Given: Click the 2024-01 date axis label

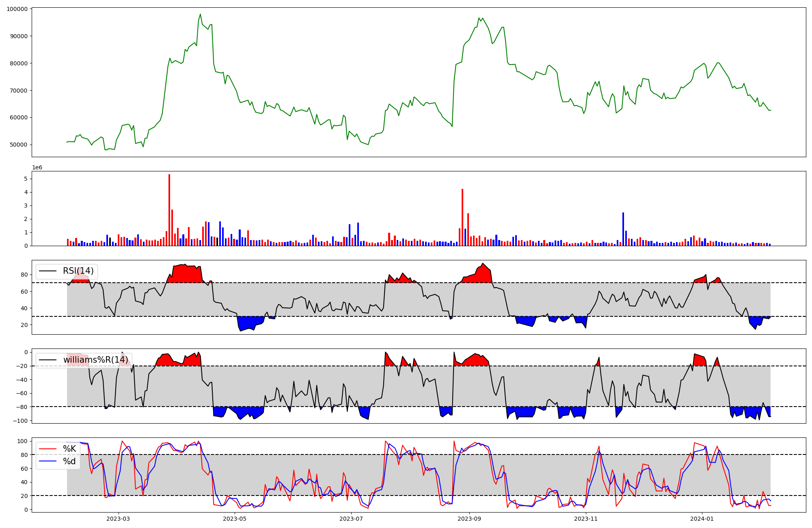Looking at the screenshot, I should click(x=702, y=519).
